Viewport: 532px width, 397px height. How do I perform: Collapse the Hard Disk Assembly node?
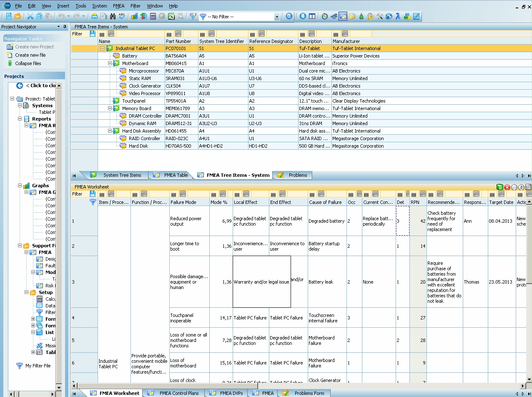tap(109, 131)
